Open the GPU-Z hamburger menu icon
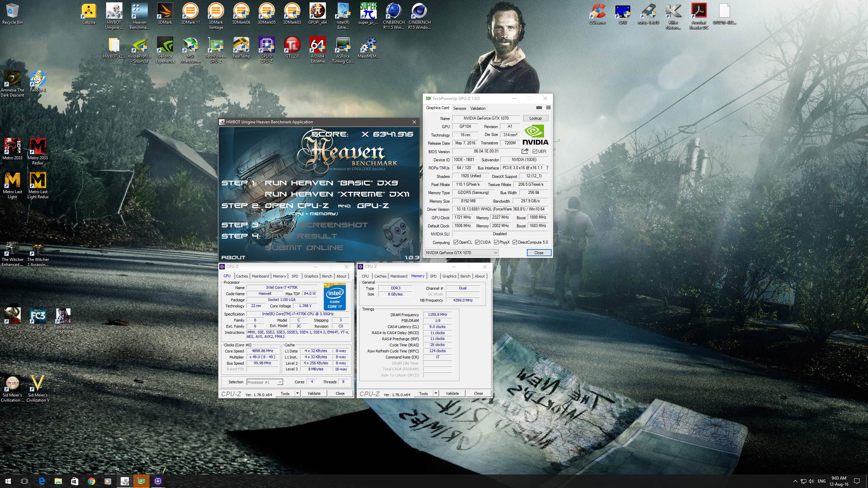Screen dimensions: 868x488 [548, 108]
